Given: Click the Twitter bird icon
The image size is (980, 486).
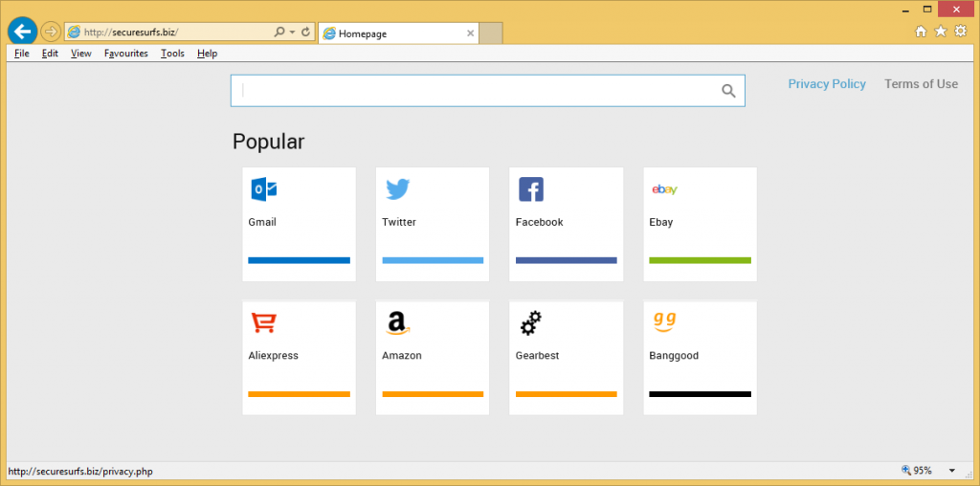Looking at the screenshot, I should click(398, 189).
